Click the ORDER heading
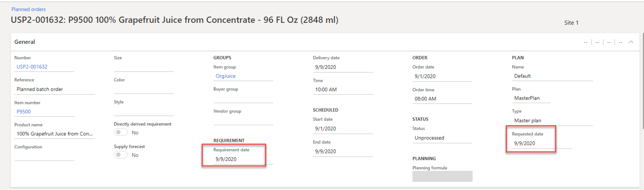Screen dimensions: 644x190 pos(420,58)
